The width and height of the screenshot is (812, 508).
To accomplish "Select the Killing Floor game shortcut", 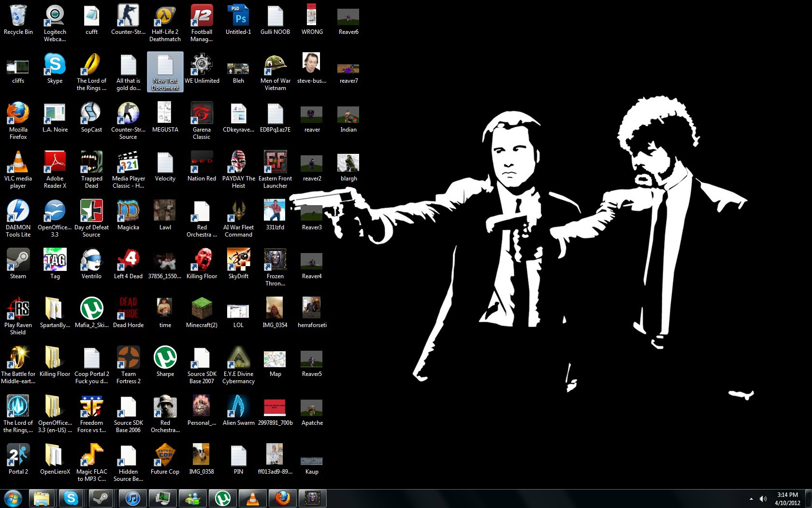I will pos(202,265).
